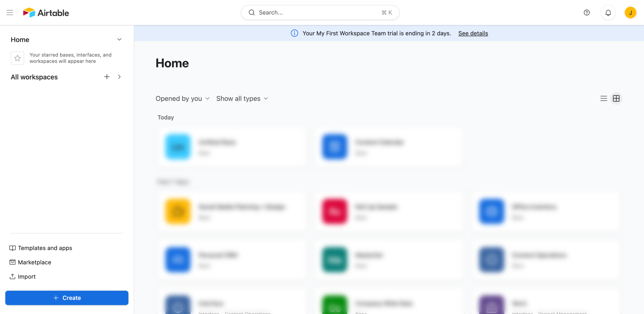644x314 pixels.
Task: Toggle the hamburger sidebar menu
Action: tap(10, 13)
